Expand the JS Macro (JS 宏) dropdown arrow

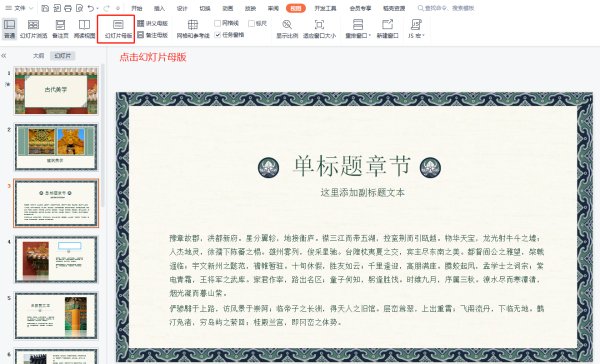(424, 36)
